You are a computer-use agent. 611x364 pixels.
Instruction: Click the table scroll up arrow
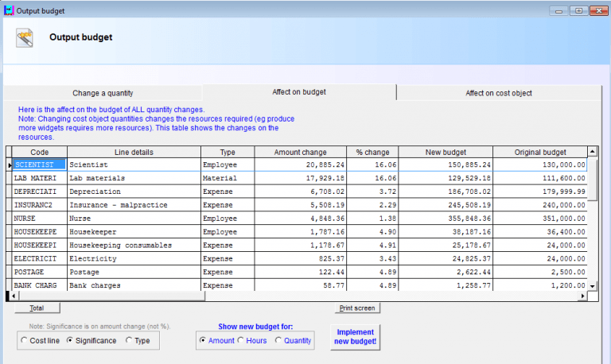pos(592,152)
